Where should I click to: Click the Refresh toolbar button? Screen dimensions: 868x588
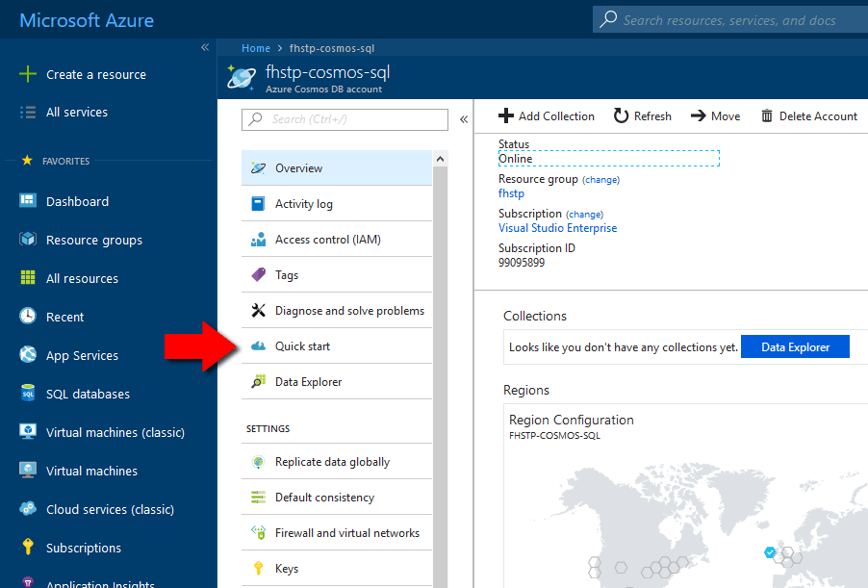[x=642, y=116]
